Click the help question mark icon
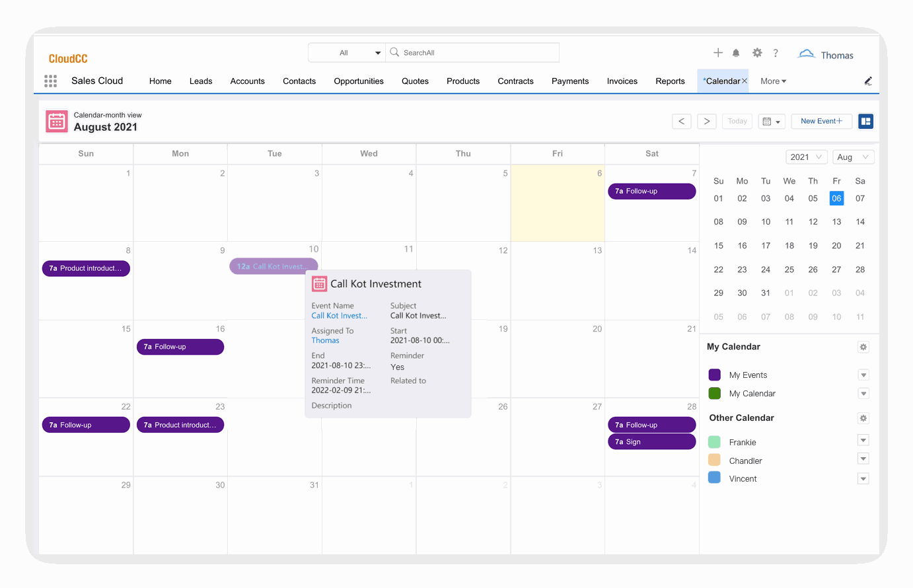 pos(776,53)
